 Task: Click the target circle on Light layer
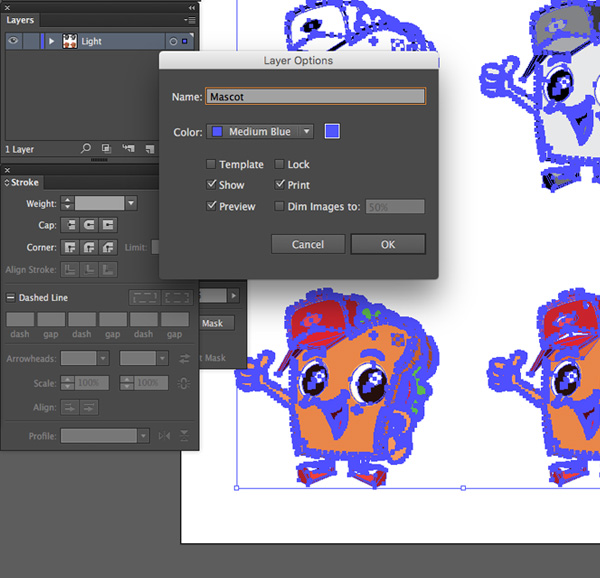pos(172,42)
